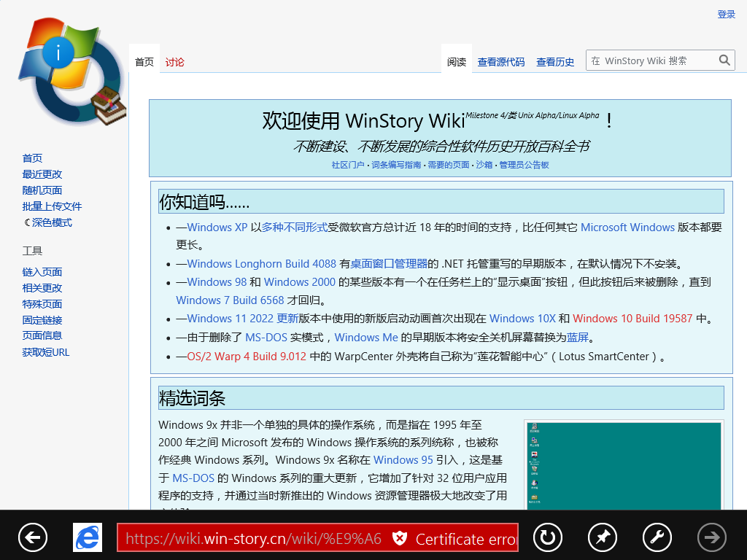This screenshot has width=747, height=560.
Task: Open the Windows Me link
Action: [x=366, y=338]
